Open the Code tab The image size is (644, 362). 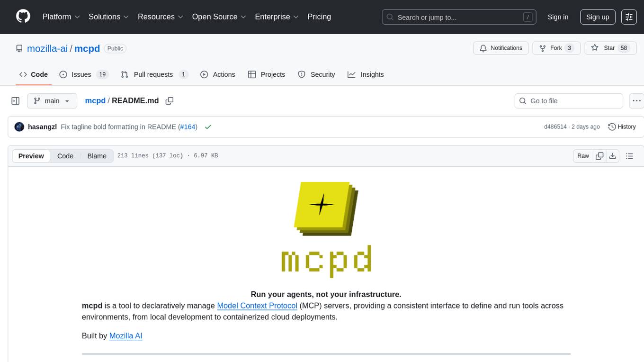pos(34,74)
